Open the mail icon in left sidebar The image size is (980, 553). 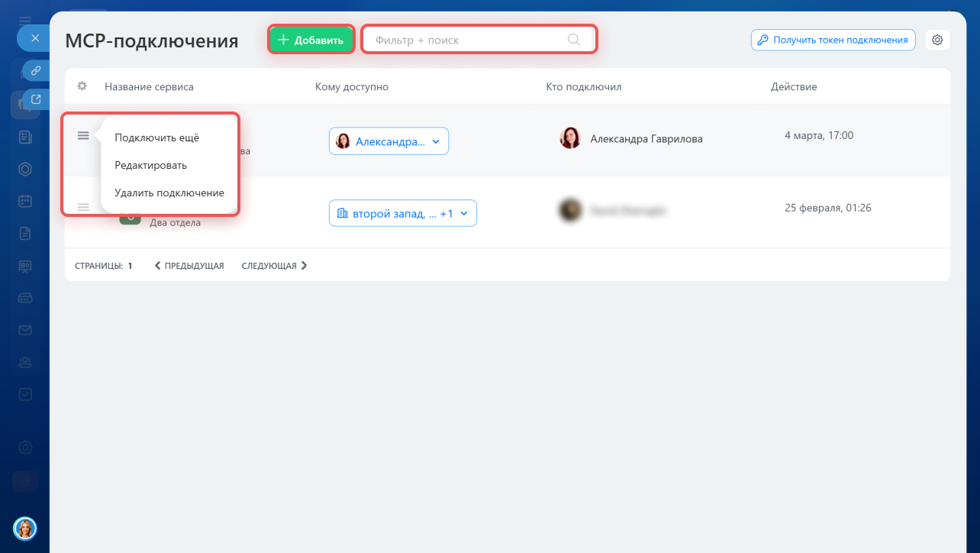click(x=25, y=330)
